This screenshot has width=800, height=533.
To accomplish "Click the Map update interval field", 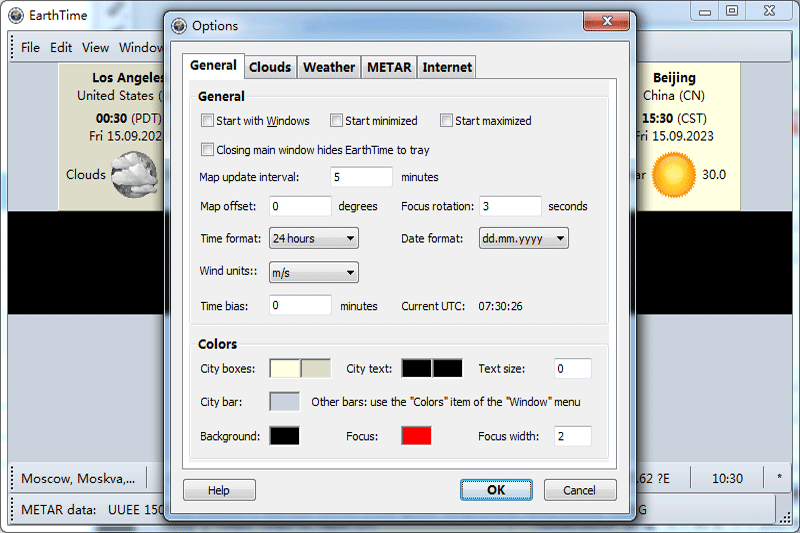I will coord(361,177).
